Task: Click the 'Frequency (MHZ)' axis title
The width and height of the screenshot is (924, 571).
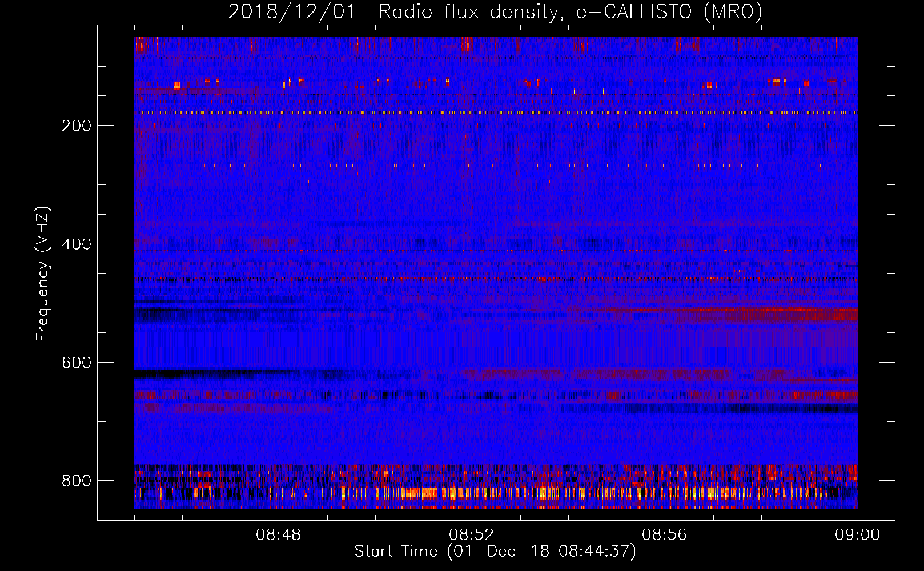Action: pyautogui.click(x=43, y=274)
